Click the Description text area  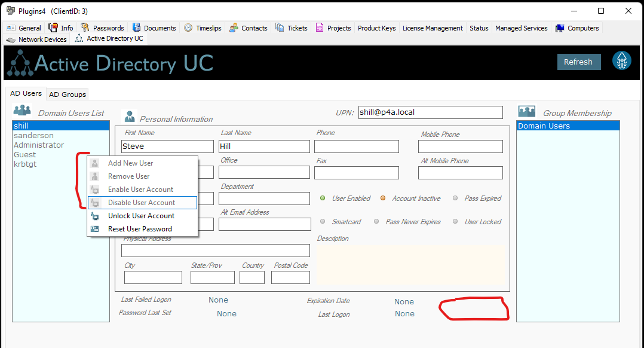point(411,264)
